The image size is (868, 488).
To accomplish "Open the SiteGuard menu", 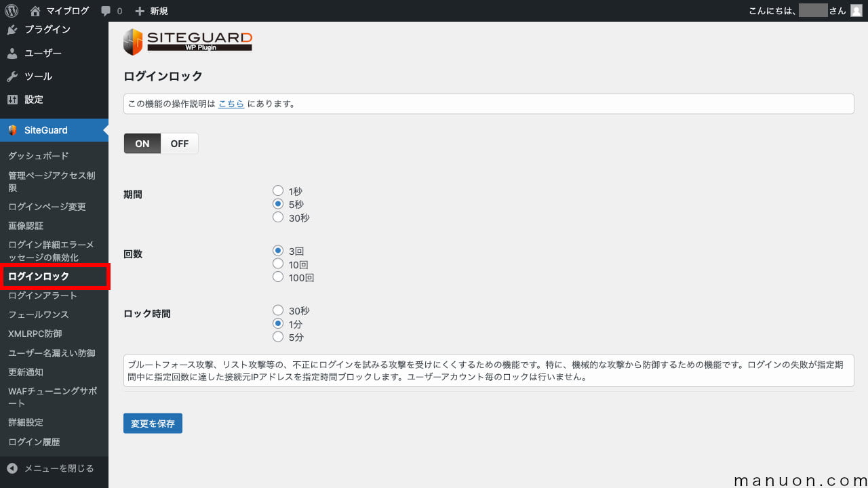I will (x=54, y=130).
